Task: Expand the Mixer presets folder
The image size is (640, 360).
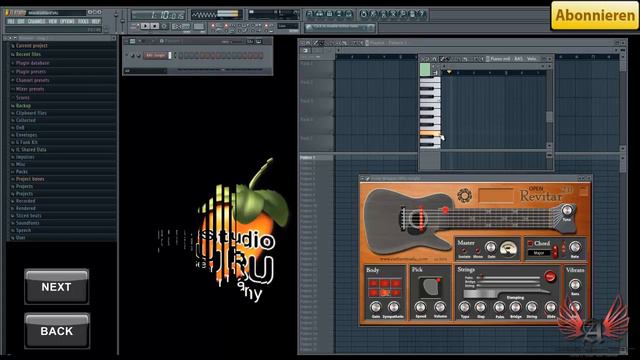Action: (x=29, y=89)
